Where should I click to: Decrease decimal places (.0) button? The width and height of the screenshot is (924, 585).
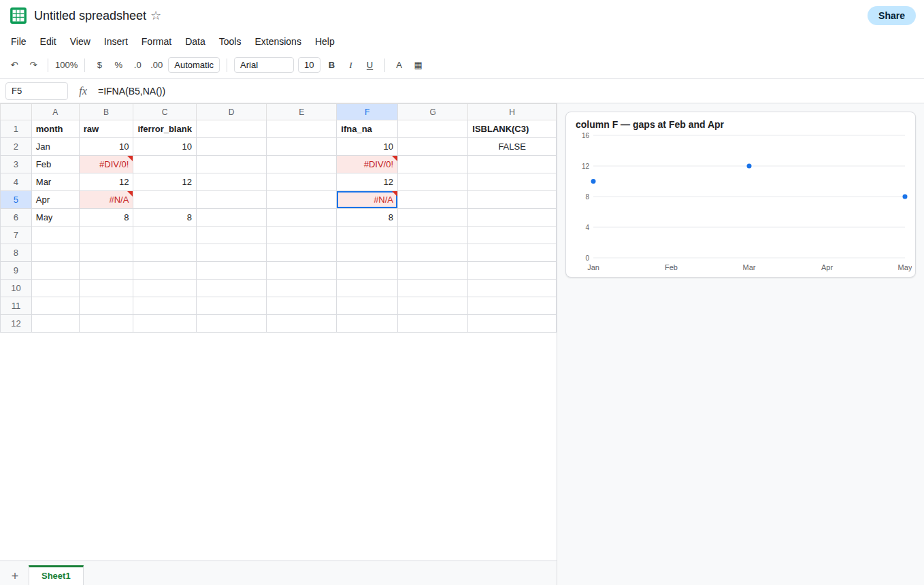tap(137, 65)
